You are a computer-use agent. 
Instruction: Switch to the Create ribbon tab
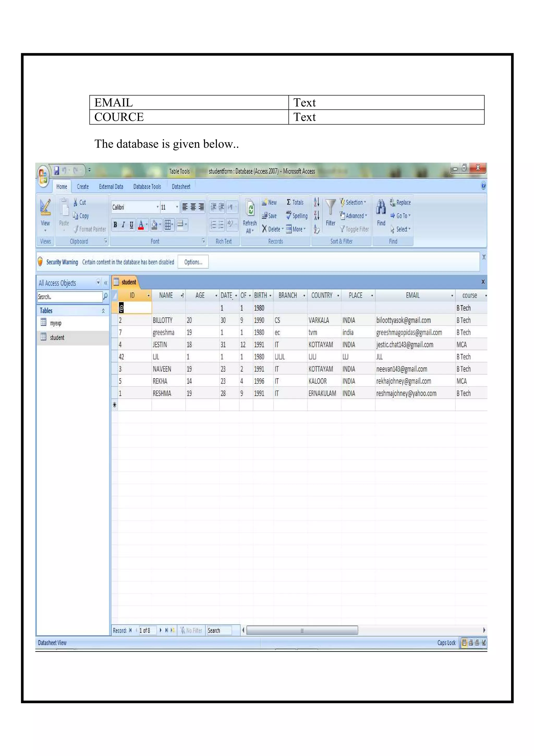click(x=83, y=187)
